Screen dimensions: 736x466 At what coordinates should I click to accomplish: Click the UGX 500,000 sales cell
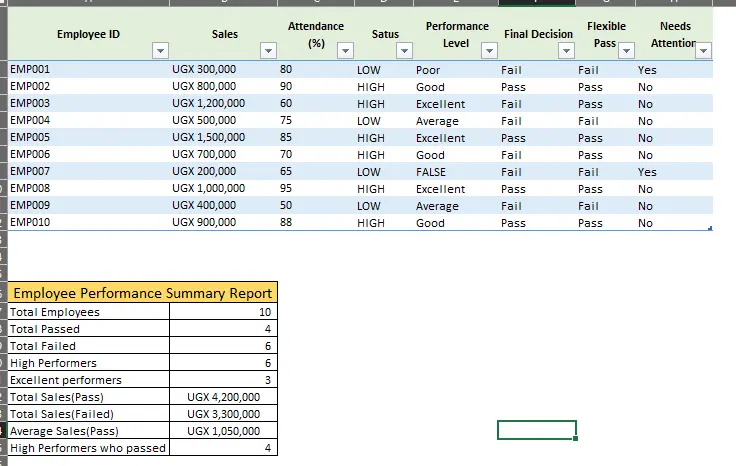pyautogui.click(x=223, y=120)
